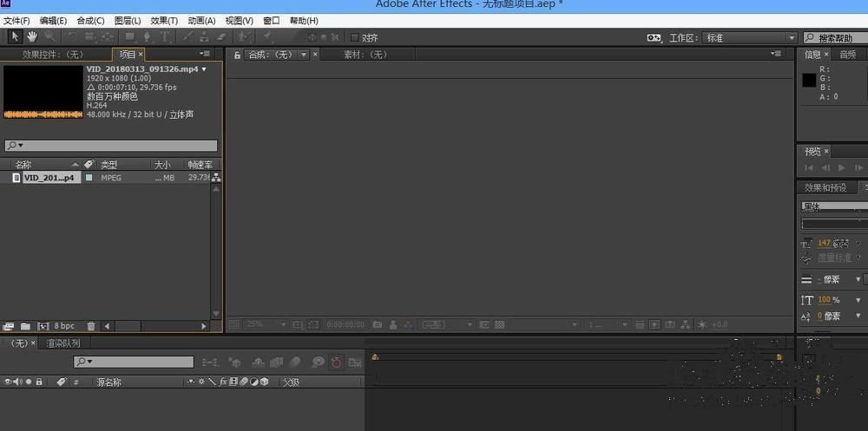
Task: Select the Brush tool
Action: (x=187, y=36)
